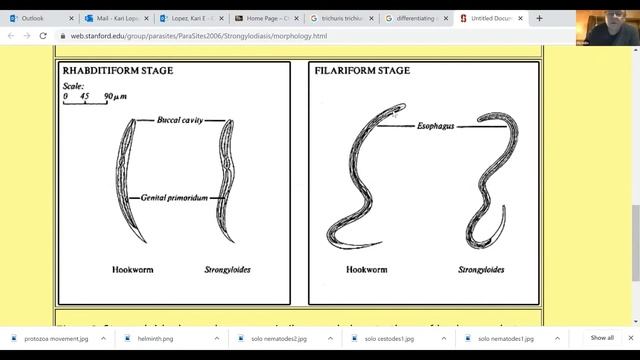The width and height of the screenshot is (640, 360).
Task: Click the page vertical scrollbar thumb
Action: pos(636,243)
